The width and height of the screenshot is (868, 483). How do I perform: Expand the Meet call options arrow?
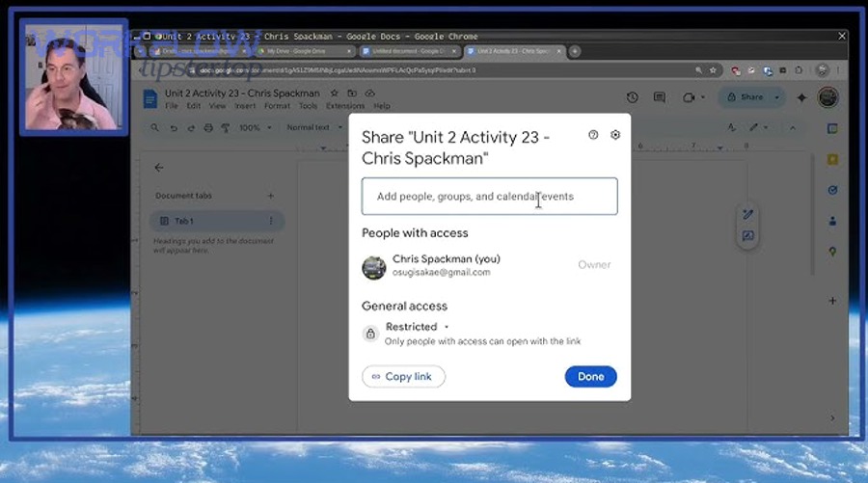[703, 97]
